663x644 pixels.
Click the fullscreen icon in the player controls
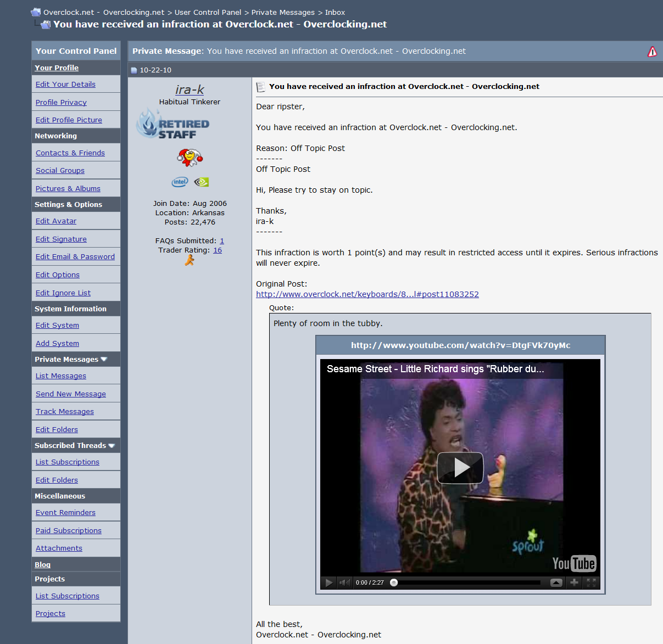coord(592,583)
